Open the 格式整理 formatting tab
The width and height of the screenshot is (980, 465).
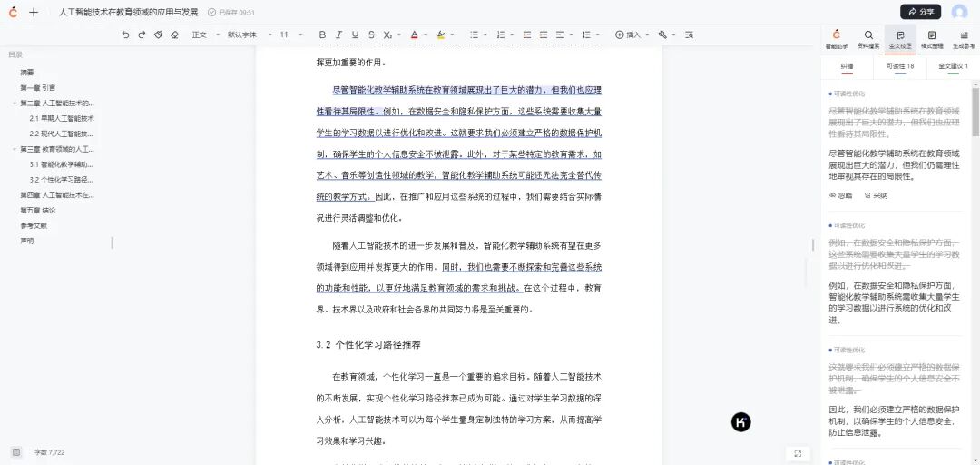[x=931, y=39]
